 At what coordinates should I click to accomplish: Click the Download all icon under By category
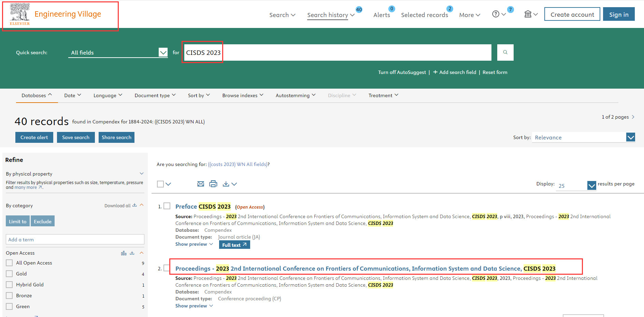click(x=134, y=205)
